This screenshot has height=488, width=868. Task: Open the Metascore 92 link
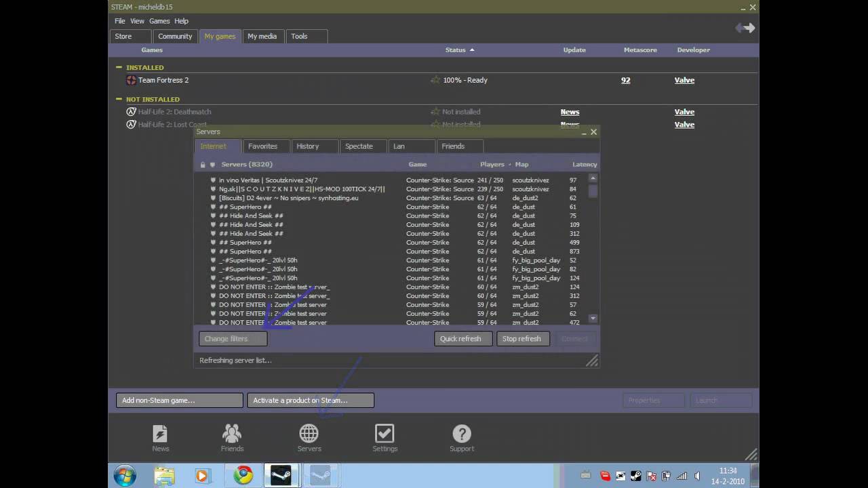(625, 80)
